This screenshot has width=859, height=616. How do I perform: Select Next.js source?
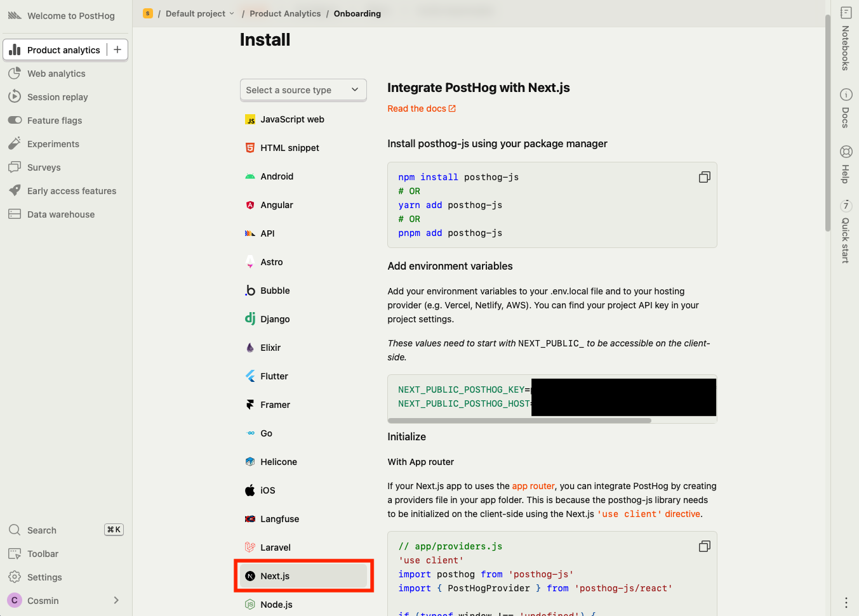(303, 576)
